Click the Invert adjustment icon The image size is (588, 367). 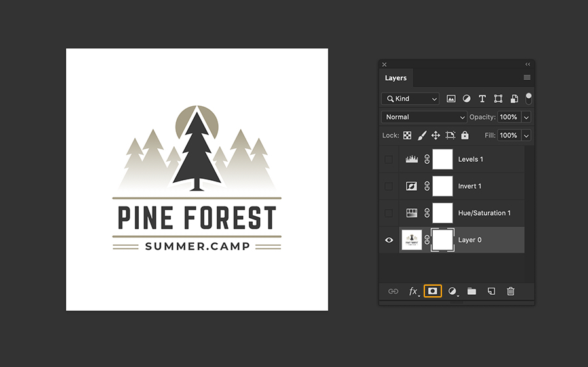tap(411, 186)
